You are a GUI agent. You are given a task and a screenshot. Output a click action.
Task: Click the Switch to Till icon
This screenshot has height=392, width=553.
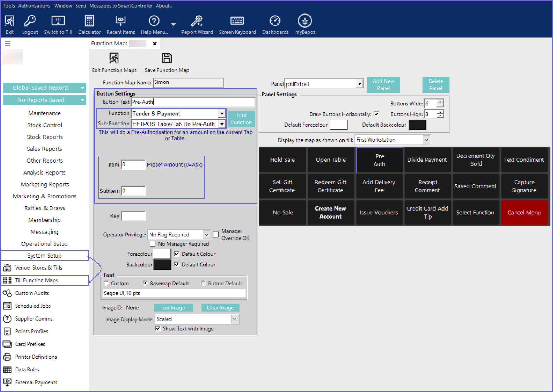(x=58, y=21)
